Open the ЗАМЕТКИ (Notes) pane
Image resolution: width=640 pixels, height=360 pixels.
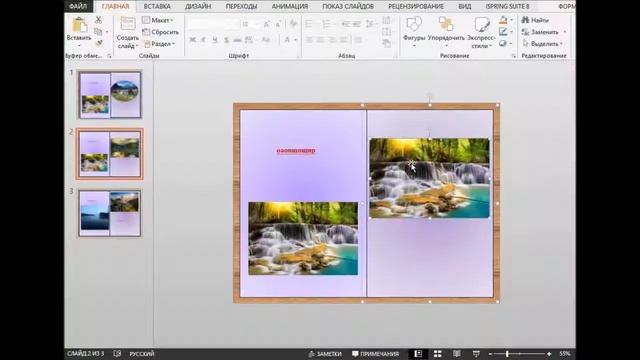325,354
